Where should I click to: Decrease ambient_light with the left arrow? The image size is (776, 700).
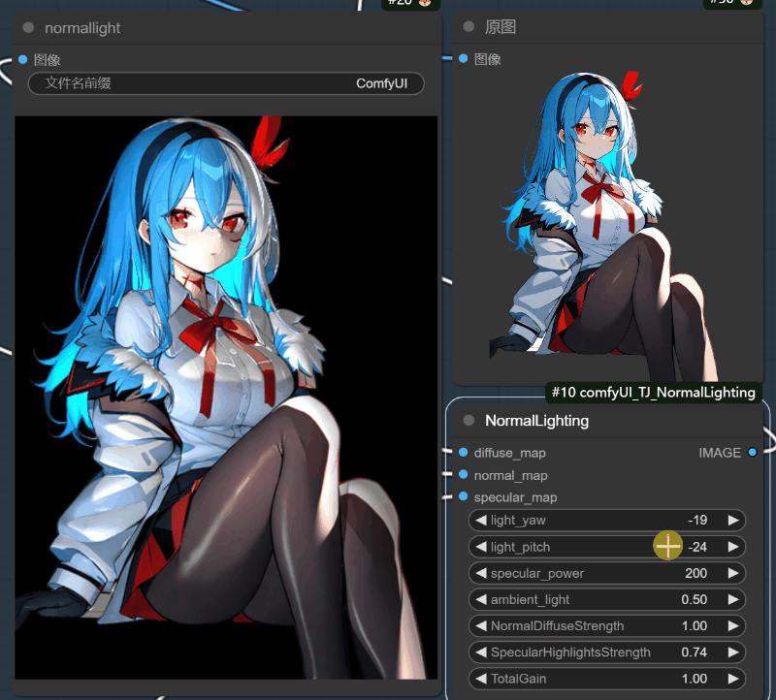(481, 599)
